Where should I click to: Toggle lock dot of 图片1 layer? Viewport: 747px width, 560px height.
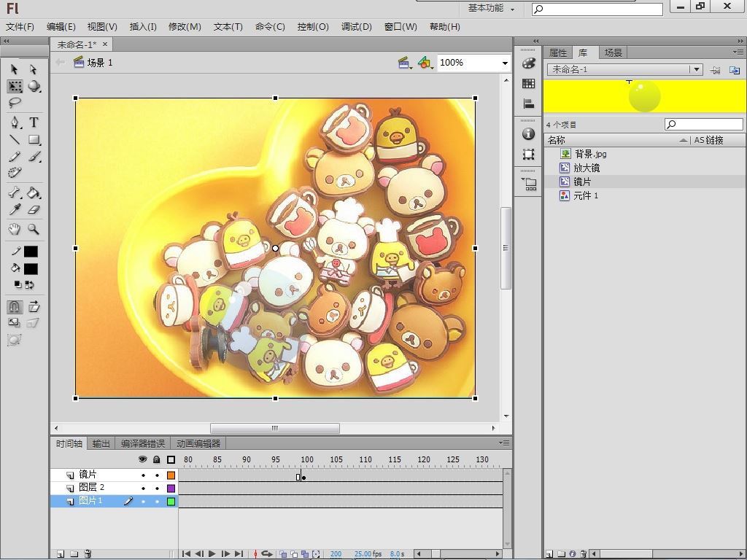(157, 501)
